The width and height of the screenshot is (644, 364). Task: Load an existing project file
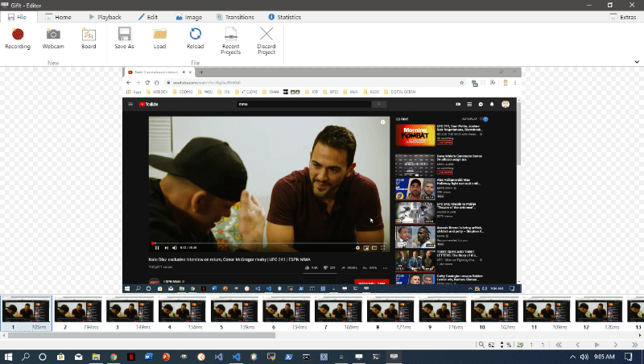[x=159, y=39]
